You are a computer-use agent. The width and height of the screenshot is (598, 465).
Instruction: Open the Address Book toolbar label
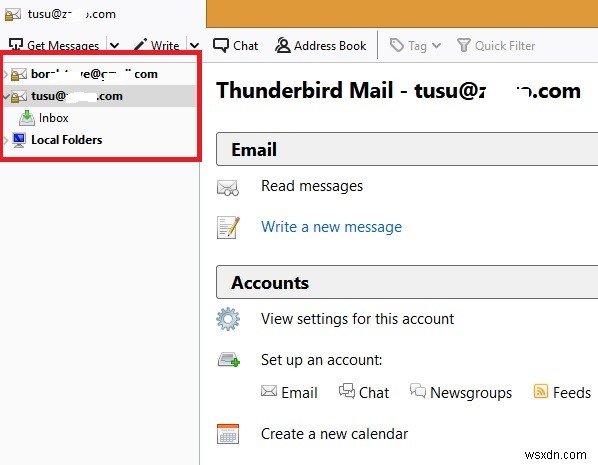click(x=330, y=46)
